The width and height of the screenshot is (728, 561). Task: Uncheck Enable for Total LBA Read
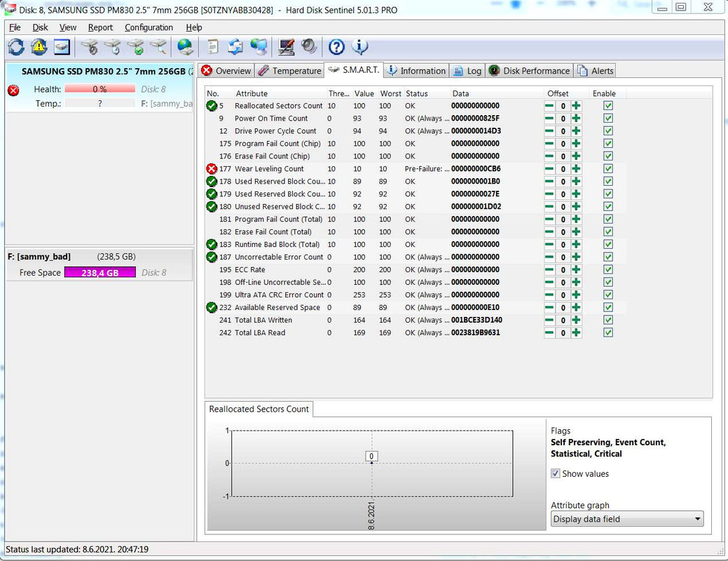coord(607,332)
